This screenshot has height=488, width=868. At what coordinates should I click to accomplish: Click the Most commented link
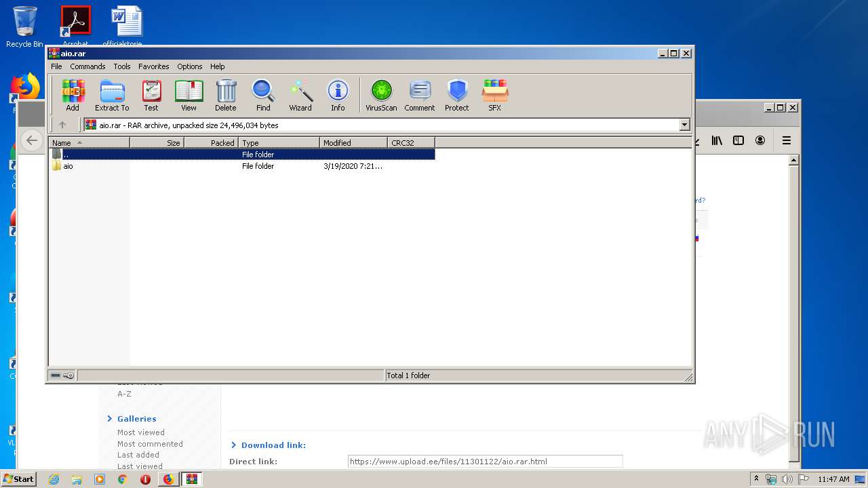click(150, 444)
